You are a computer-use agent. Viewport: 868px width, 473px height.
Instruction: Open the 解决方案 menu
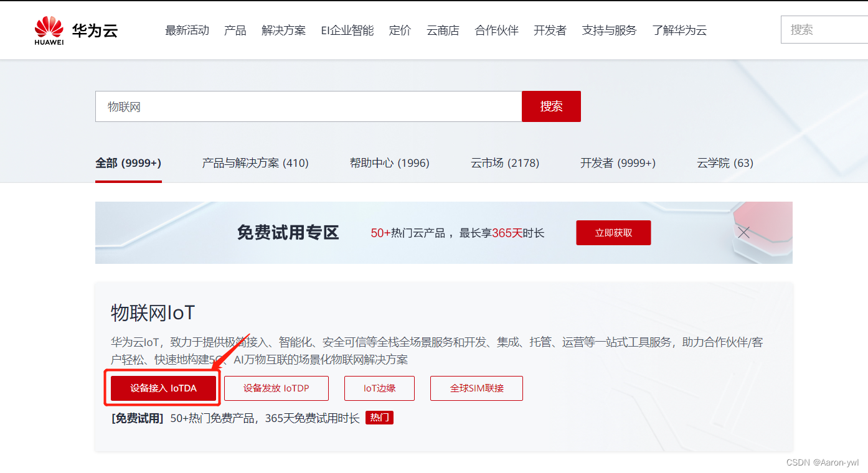[x=284, y=30]
